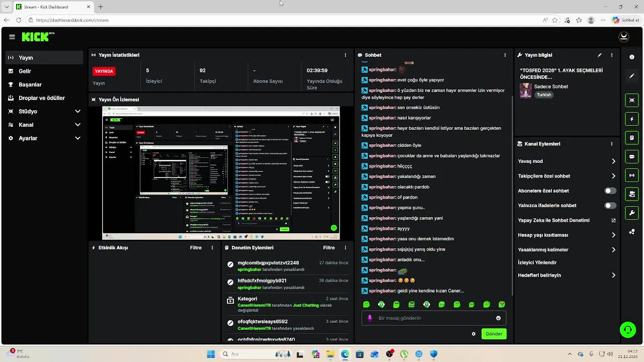The height and width of the screenshot is (362, 644).
Task: Click the pencil icon in right sidebar
Action: tap(632, 76)
